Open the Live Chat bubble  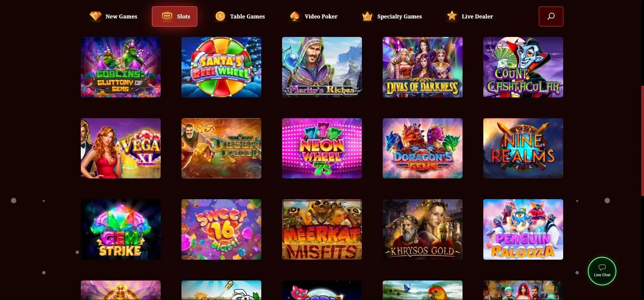pos(602,271)
